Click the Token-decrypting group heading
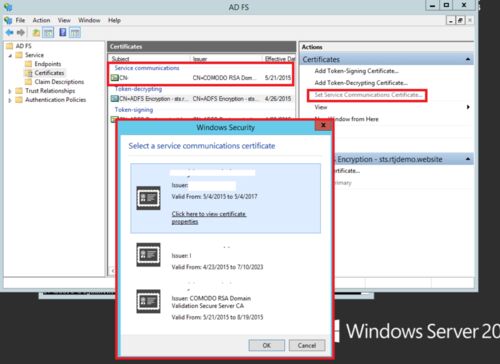The width and height of the screenshot is (500, 364). coord(138,89)
